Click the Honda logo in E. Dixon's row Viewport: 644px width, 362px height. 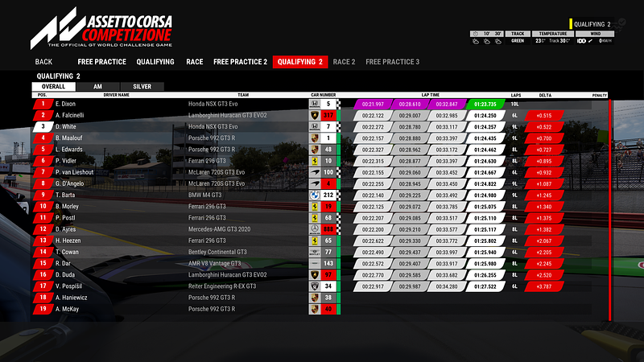315,104
